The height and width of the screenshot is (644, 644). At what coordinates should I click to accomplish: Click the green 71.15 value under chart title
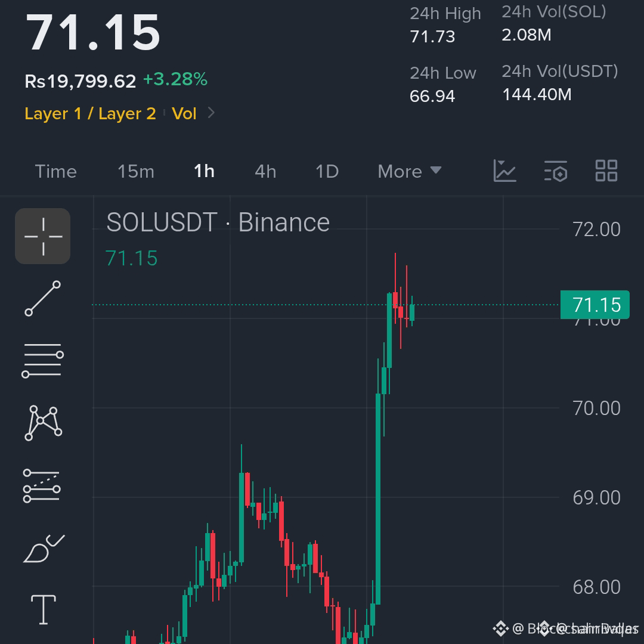click(131, 258)
